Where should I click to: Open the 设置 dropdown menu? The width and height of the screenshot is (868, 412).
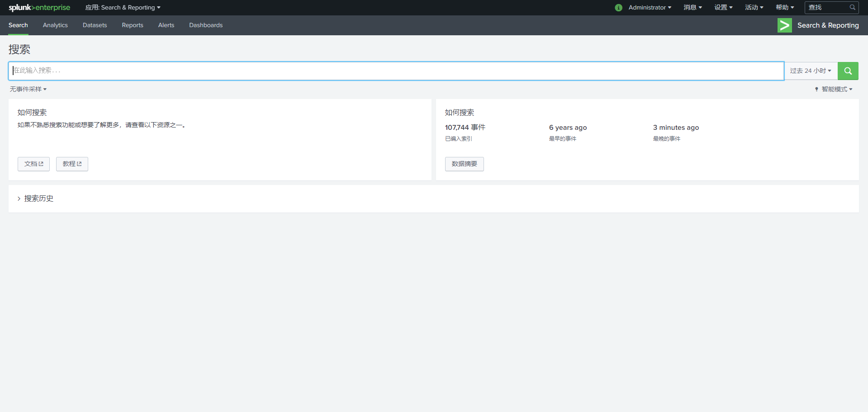point(723,7)
